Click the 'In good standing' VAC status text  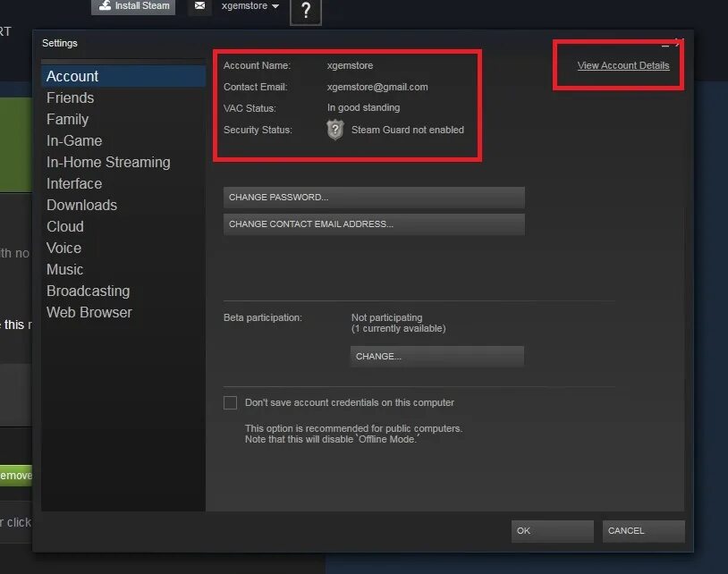[x=363, y=107]
